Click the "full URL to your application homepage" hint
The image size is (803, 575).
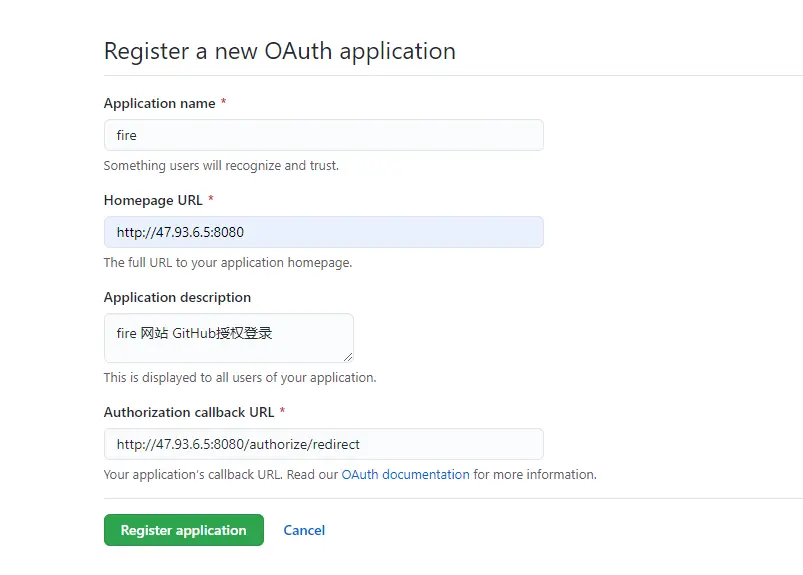[228, 263]
